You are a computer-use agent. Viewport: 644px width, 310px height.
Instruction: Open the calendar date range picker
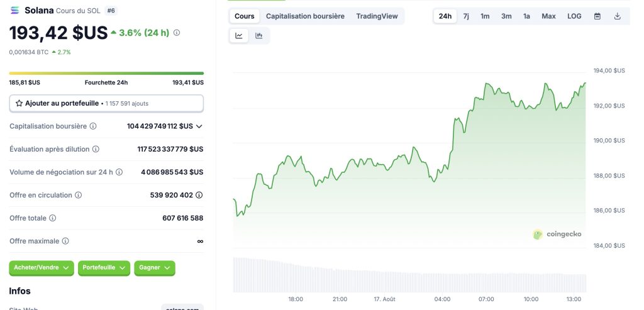pyautogui.click(x=597, y=16)
